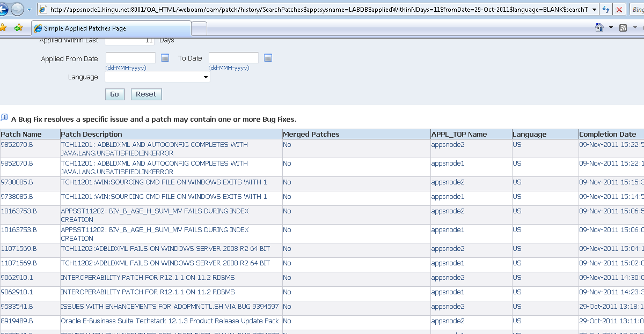Click the browser Back button
644x334 pixels.
point(4,9)
